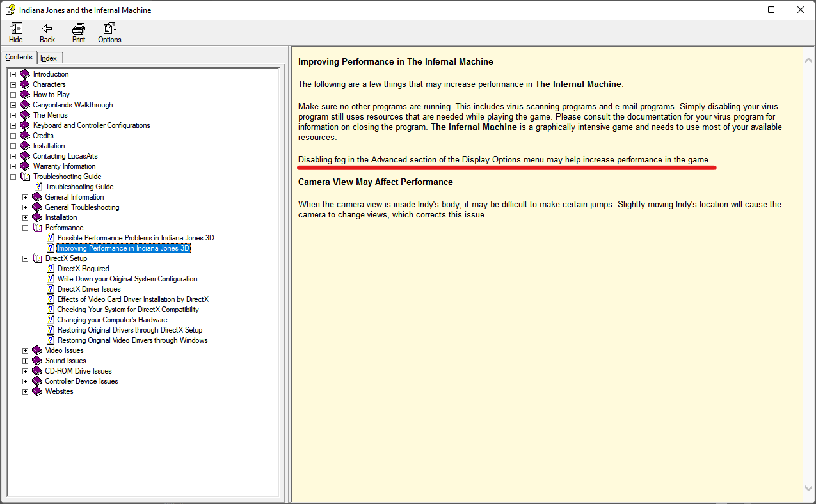This screenshot has width=816, height=504.
Task: Open the Troubleshooting Guide page topic
Action: pyautogui.click(x=79, y=187)
